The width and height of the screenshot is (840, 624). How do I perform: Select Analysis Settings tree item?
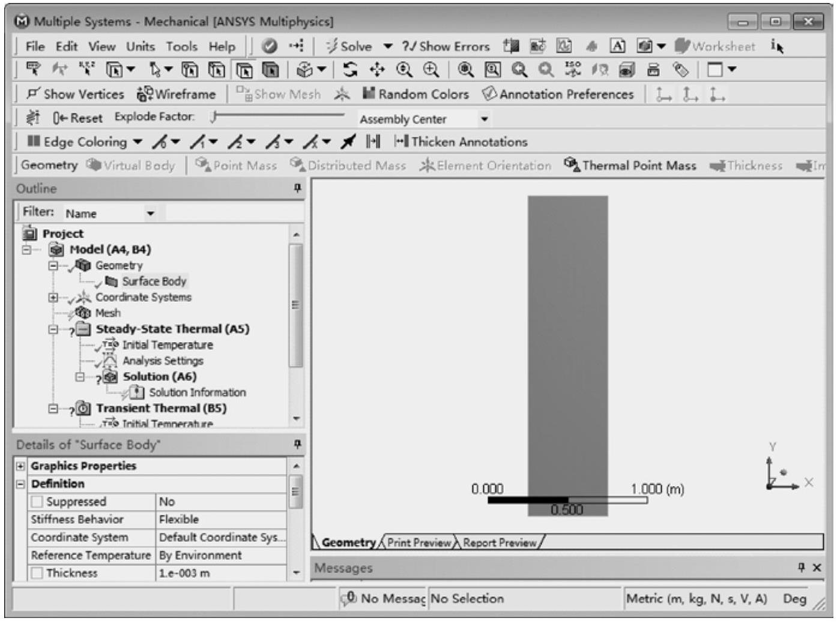pyautogui.click(x=163, y=361)
